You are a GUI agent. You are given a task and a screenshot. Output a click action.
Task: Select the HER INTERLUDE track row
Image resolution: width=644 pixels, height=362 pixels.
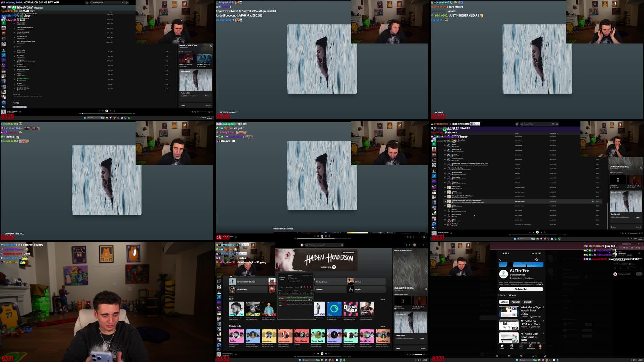(x=91, y=37)
